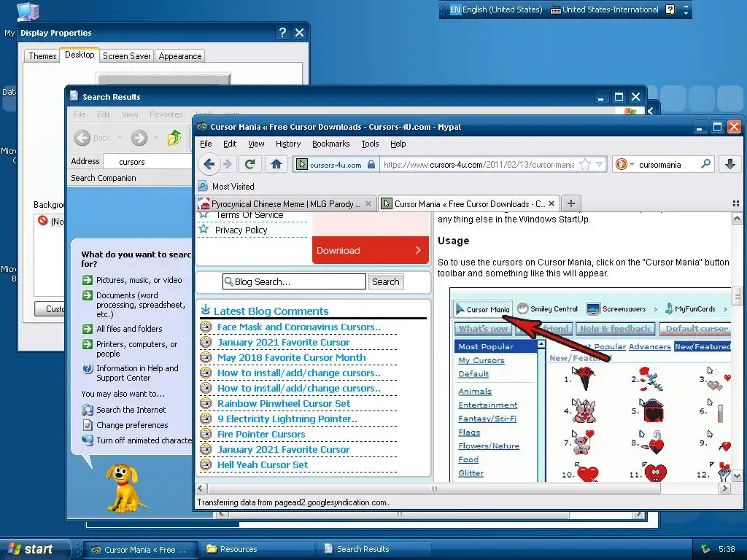Image resolution: width=747 pixels, height=560 pixels.
Task: Open Fire Pointer Cursors link
Action: coord(261,434)
